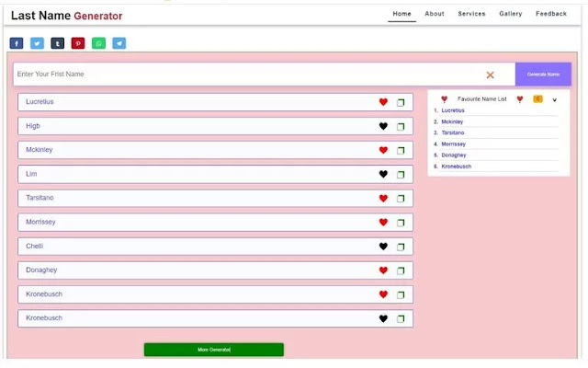Share page on Facebook icon

[17, 43]
